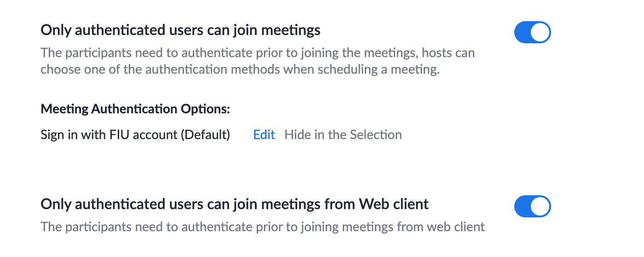
Task: Click description line ending with 'hosts can'
Action: (258, 53)
